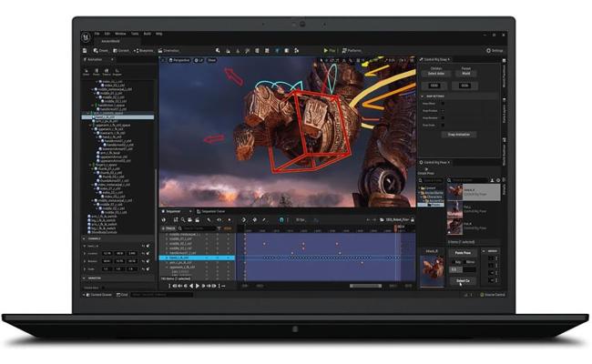The height and width of the screenshot is (364, 592).
Task: Toggle the Keep Offset checkbox
Action: tap(443, 104)
